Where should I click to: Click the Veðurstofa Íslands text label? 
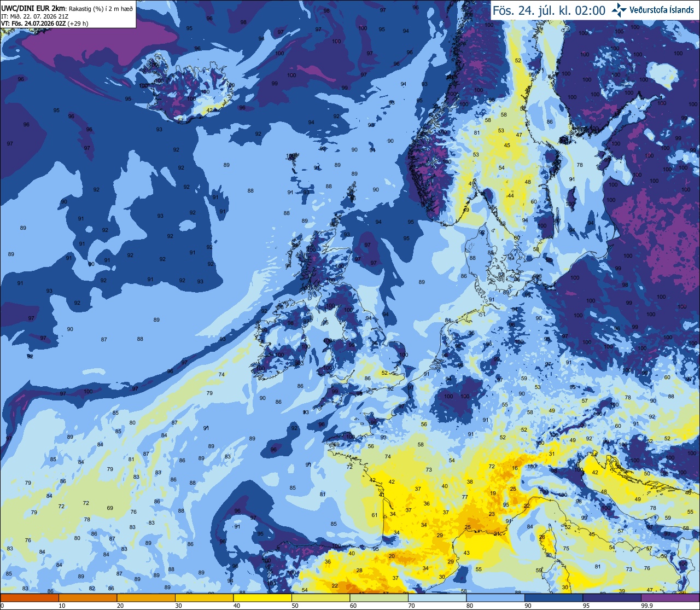pos(662,10)
